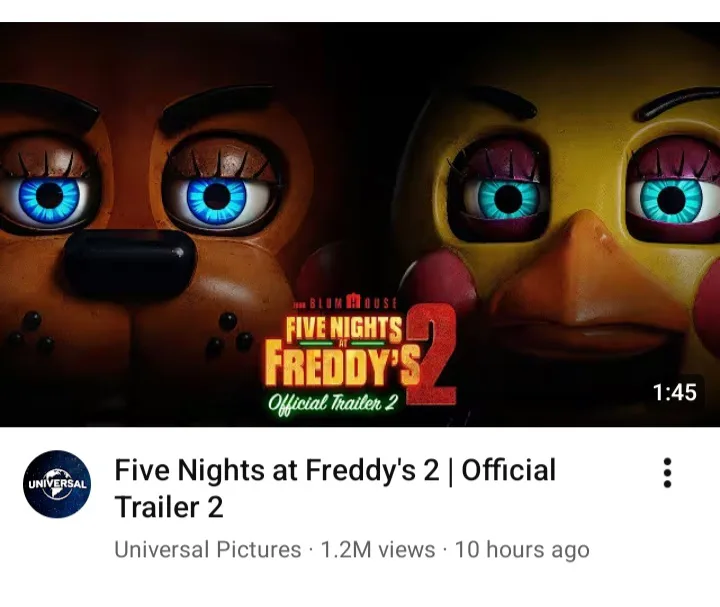Click the word Trailer 2 in the title

point(169,507)
